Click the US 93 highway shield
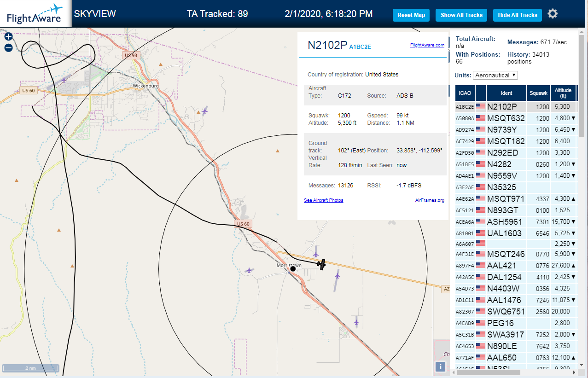This screenshot has height=378, width=588. (x=131, y=55)
